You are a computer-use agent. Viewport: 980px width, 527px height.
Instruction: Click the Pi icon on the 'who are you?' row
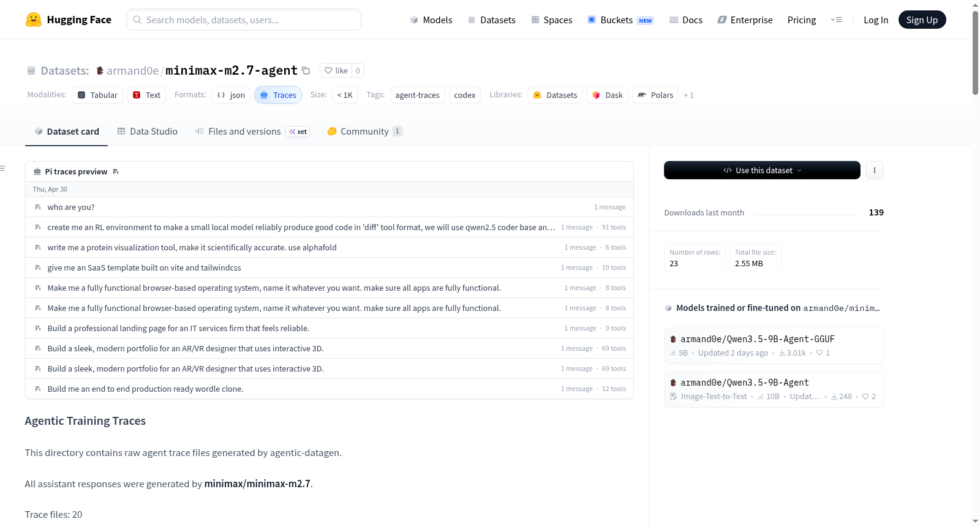[38, 207]
